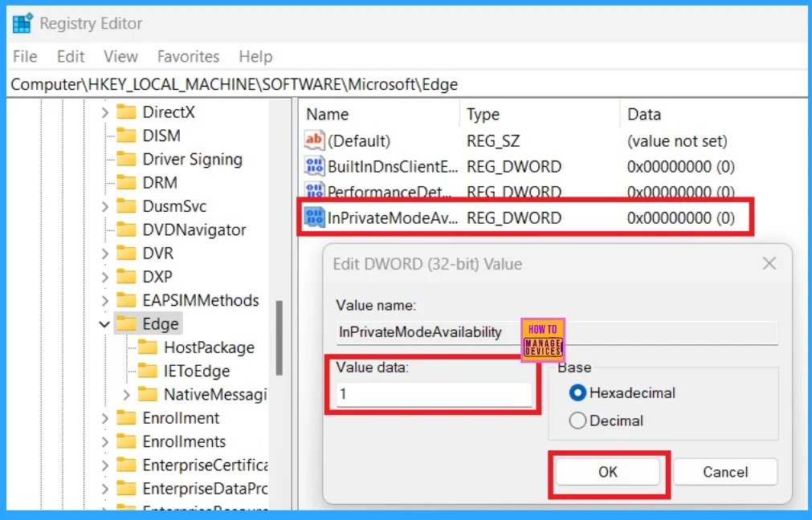Select the HostPackage folder icon
Screen dimensions: 812x520
coord(148,347)
